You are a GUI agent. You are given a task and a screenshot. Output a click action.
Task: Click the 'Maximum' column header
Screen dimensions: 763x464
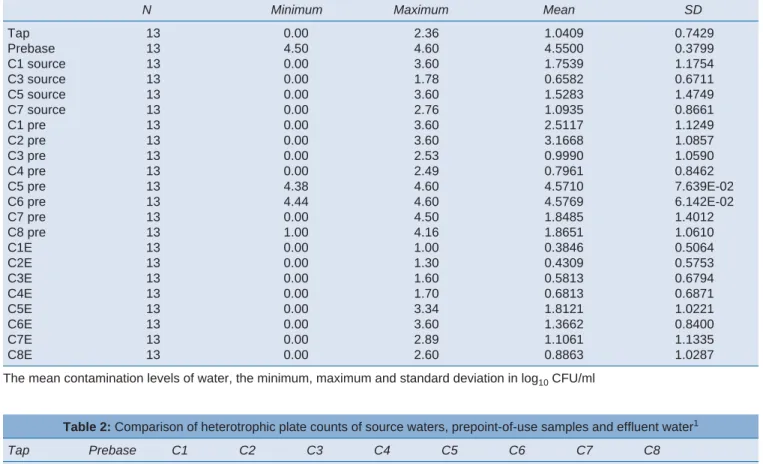pyautogui.click(x=421, y=10)
